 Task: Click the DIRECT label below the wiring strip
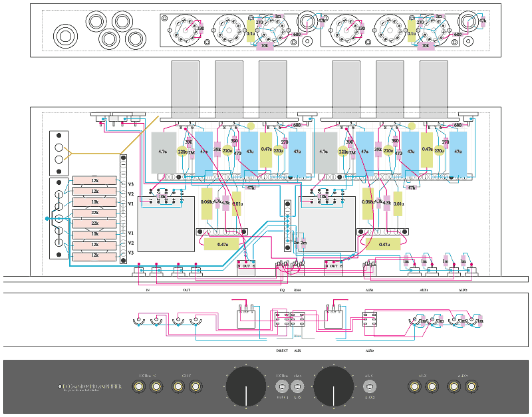click(x=282, y=349)
